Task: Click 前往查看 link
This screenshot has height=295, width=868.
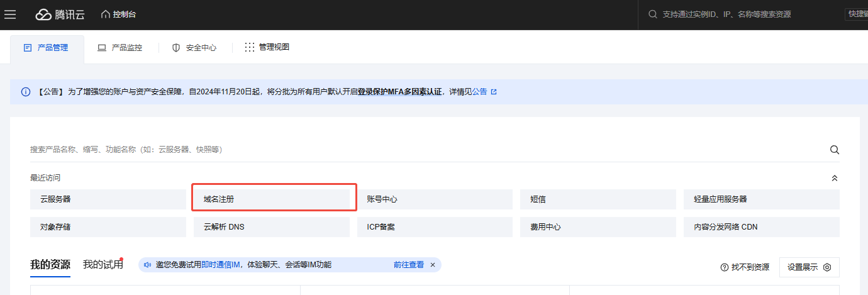Action: (x=409, y=265)
